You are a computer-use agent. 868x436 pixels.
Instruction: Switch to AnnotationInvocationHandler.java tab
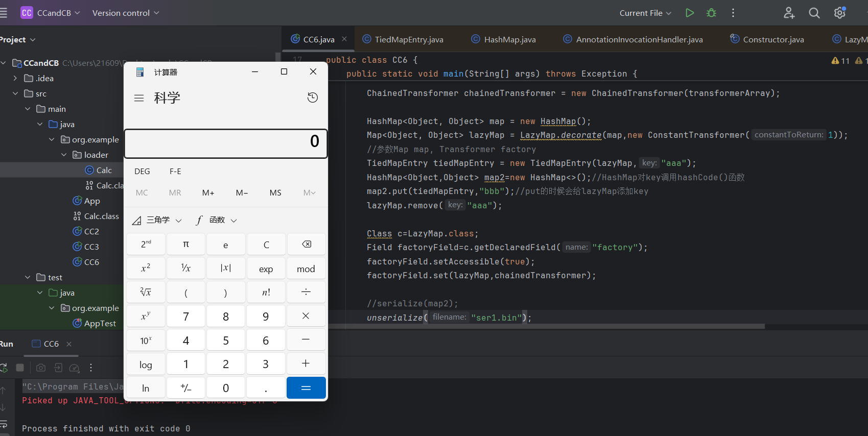(x=633, y=39)
